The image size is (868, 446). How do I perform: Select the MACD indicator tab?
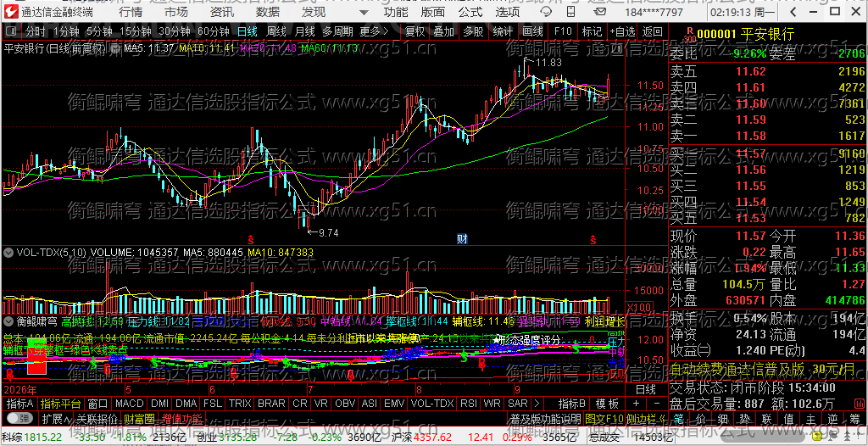coord(129,404)
